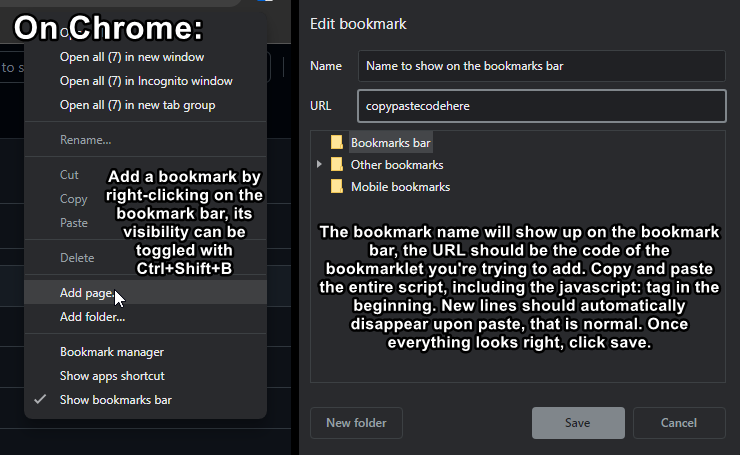Screen dimensions: 740x455
Task: Toggle the checked Show bookmarks bar option
Action: tap(145, 400)
